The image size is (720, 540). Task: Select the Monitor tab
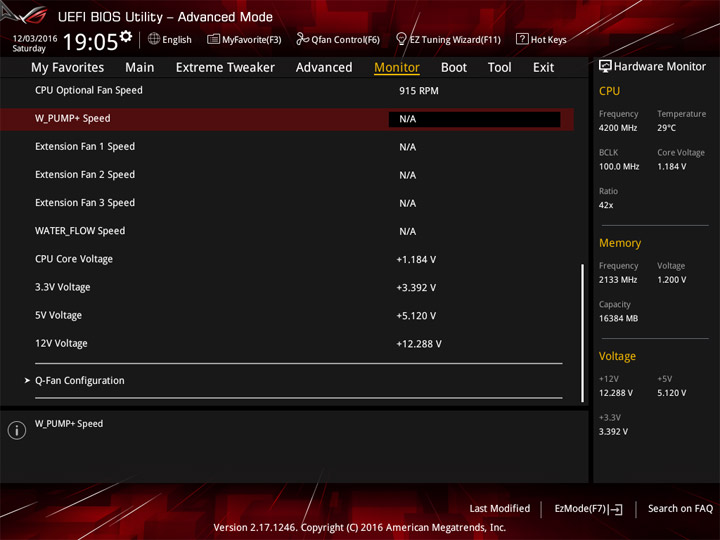(397, 68)
